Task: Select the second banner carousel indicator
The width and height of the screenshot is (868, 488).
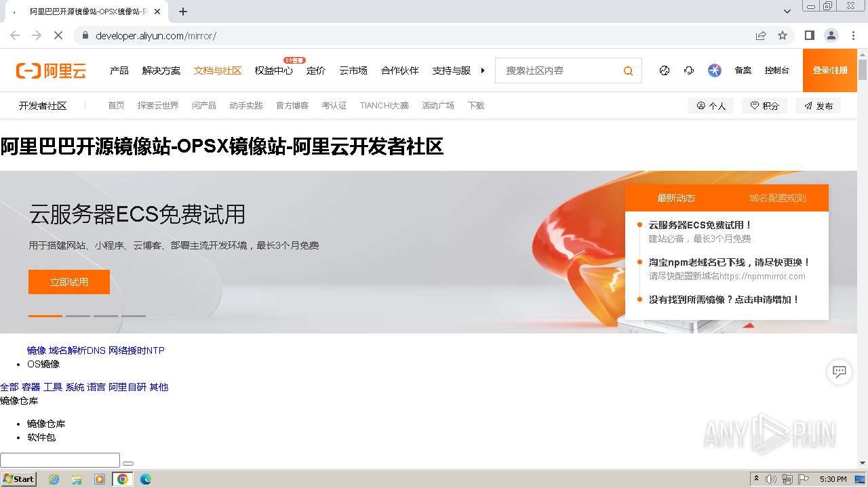Action: tap(78, 316)
